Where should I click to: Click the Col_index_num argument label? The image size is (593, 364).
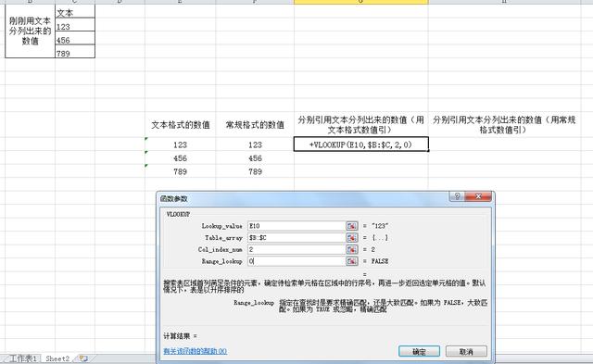click(221, 249)
